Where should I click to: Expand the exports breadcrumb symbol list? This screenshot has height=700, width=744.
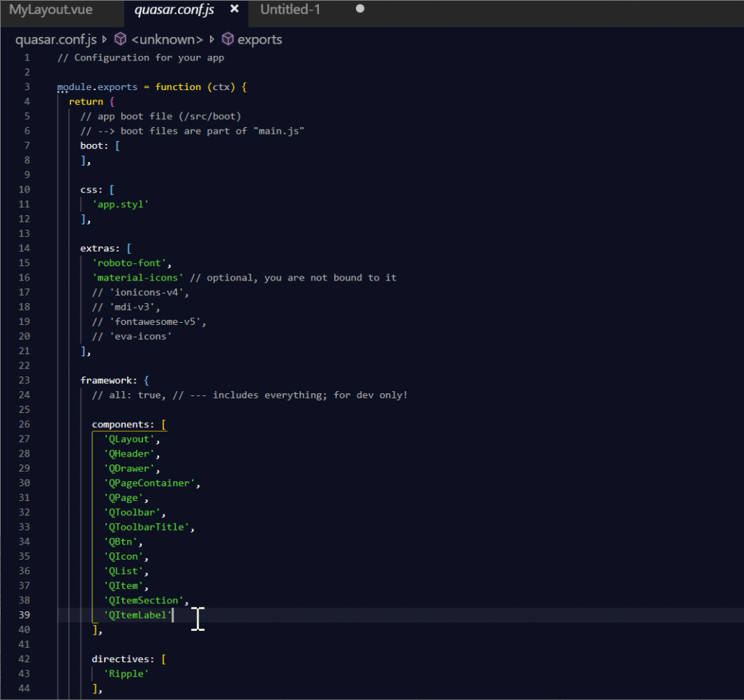tap(259, 39)
